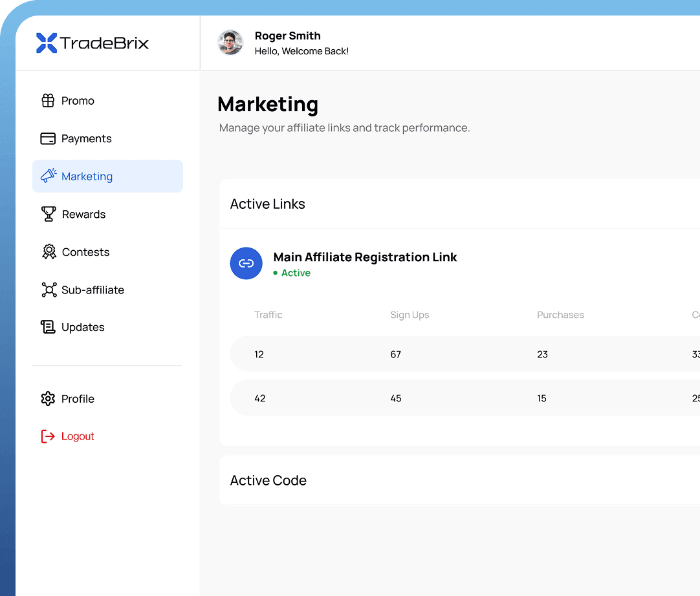Go to the Rewards section

pos(83,214)
